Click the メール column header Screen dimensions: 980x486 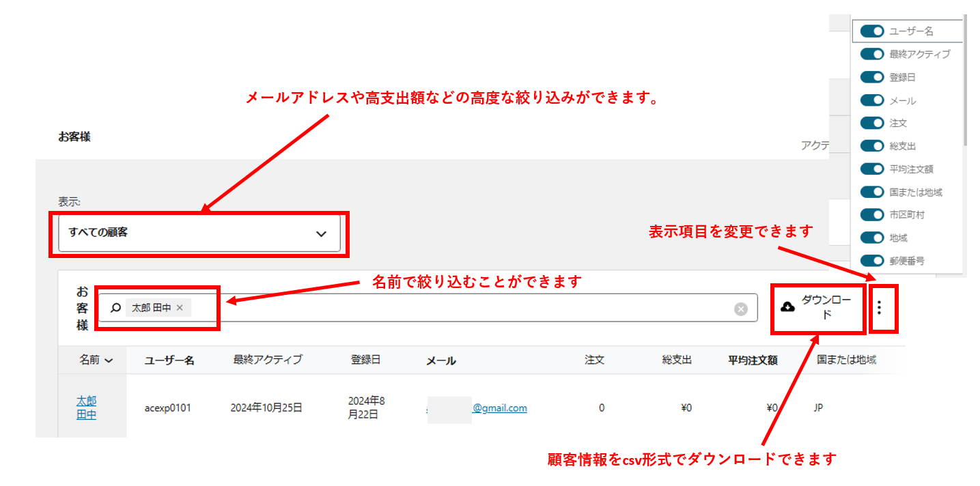click(440, 361)
